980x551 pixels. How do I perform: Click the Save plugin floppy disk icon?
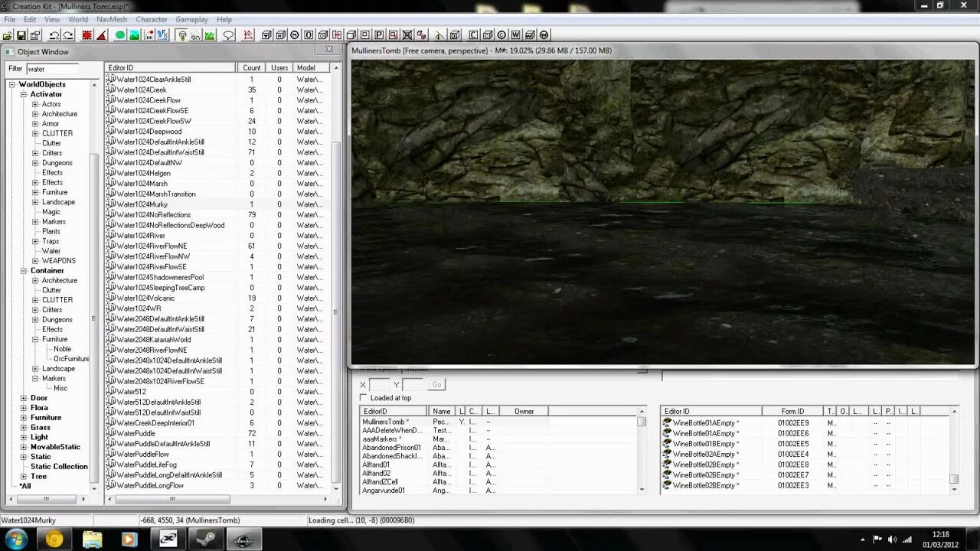click(x=21, y=35)
